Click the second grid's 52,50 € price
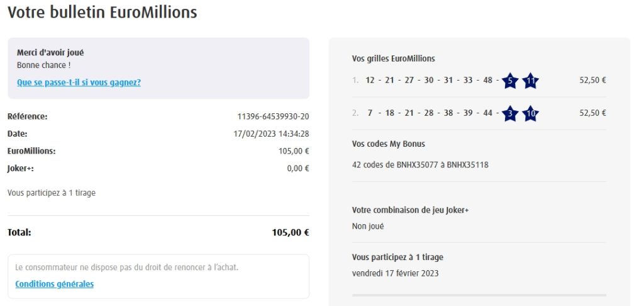This screenshot has width=644, height=306. tap(592, 113)
